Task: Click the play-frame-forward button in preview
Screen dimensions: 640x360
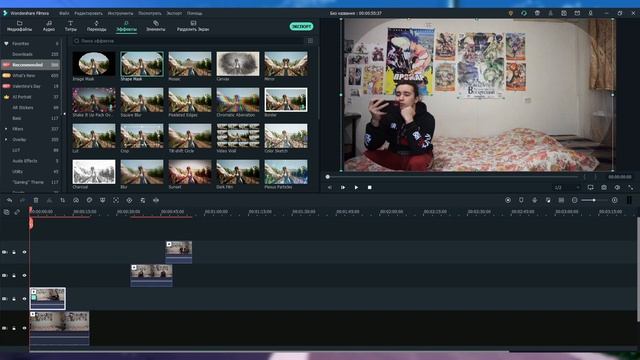Action: [343, 187]
